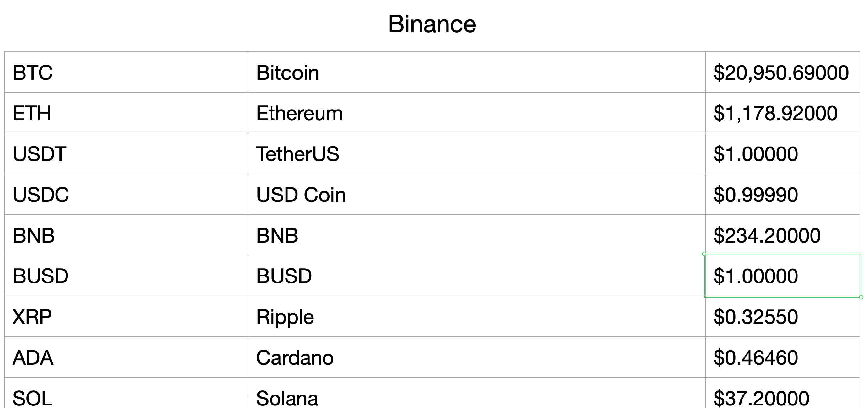
Task: Select the $1,178.92000 price cell
Action: point(782,113)
